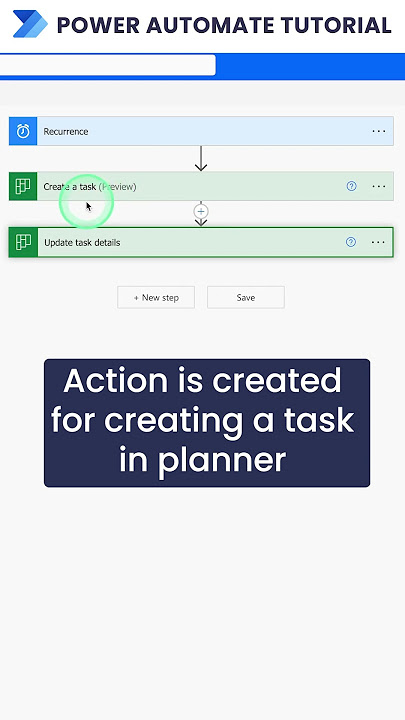Expand the Create a task action card
The height and width of the screenshot is (720, 405).
tap(201, 186)
